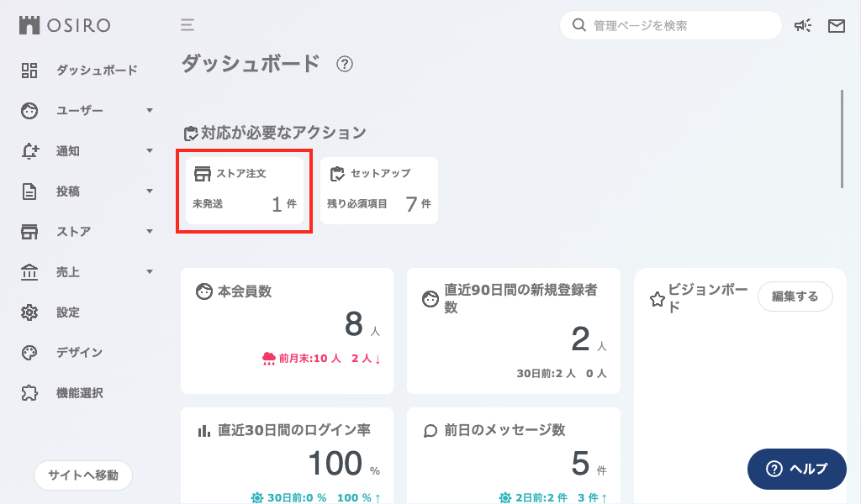Click the デザイン palette icon in sidebar

pyautogui.click(x=29, y=353)
